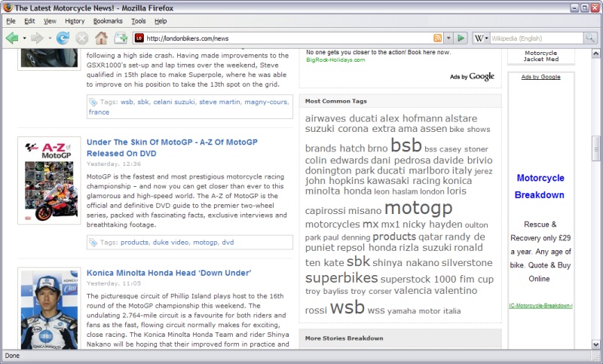Reload the page with the refresh icon
This screenshot has height=364, width=603.
(63, 38)
